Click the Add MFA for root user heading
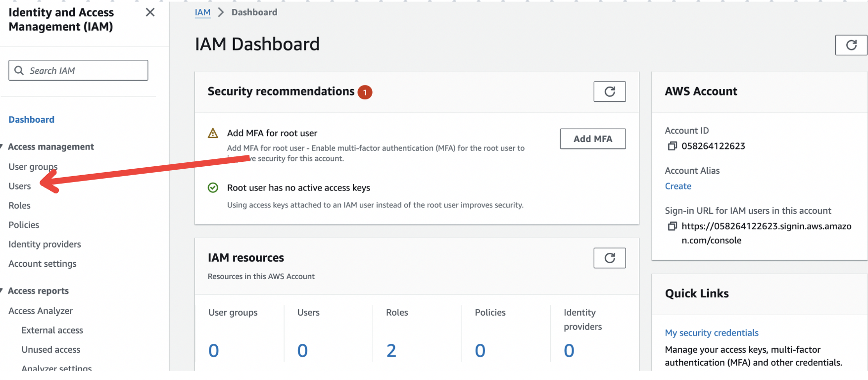Viewport: 868px width, 380px height. [272, 133]
